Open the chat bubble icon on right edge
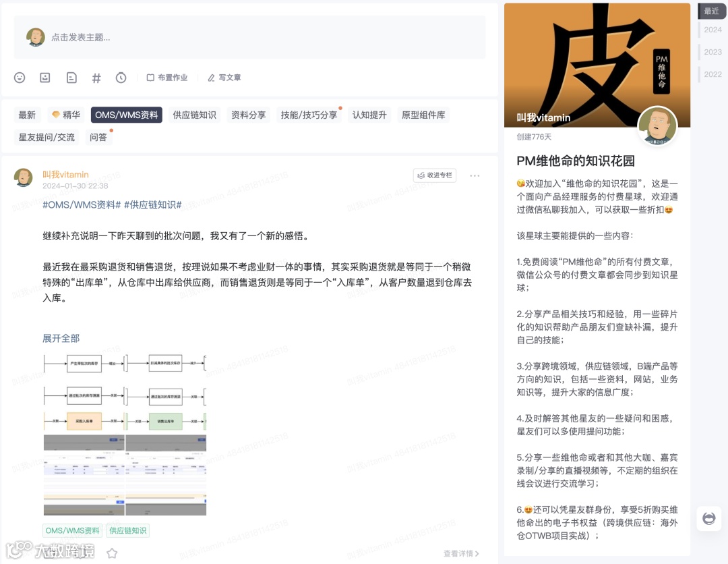The height and width of the screenshot is (564, 728). 708,518
